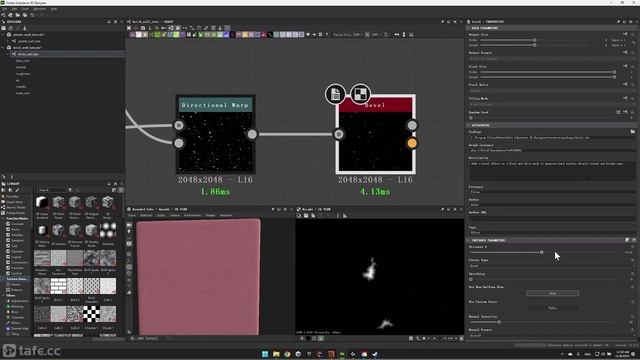Click the Description text box in Attributes
Viewport: 640px width, 360px height.
tap(552, 171)
